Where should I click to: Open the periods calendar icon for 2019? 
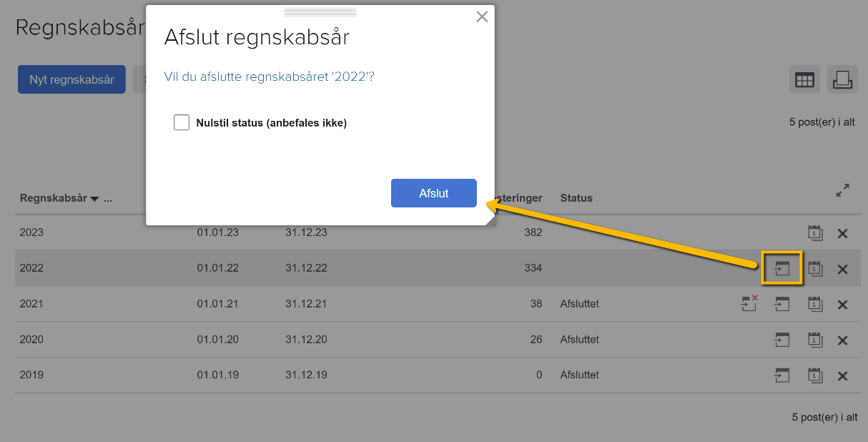(x=814, y=375)
